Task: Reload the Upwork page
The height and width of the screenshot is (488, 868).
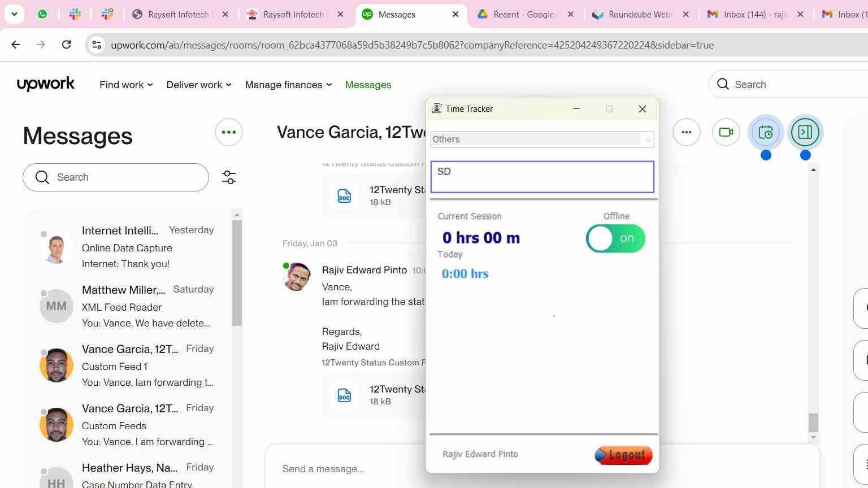Action: click(x=66, y=45)
